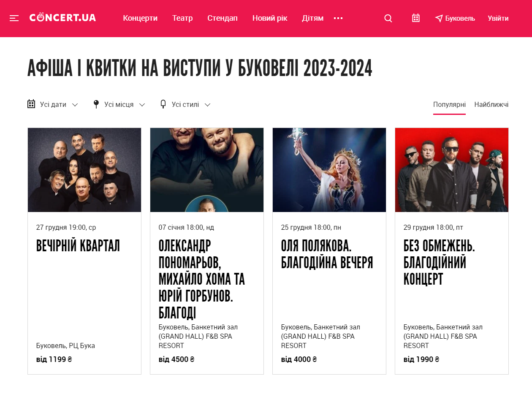Open the Стендап menu item
The width and height of the screenshot is (532, 397).
pos(223,18)
